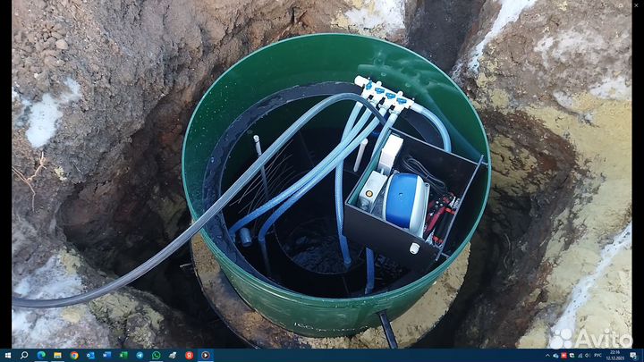
Task: Click the red antivirus tray icon
Action: pyautogui.click(x=563, y=355)
